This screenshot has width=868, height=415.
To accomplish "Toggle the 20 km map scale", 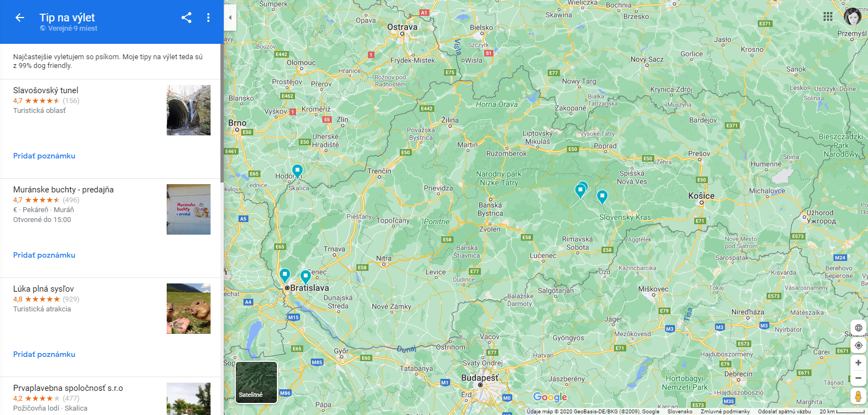I will [x=842, y=411].
